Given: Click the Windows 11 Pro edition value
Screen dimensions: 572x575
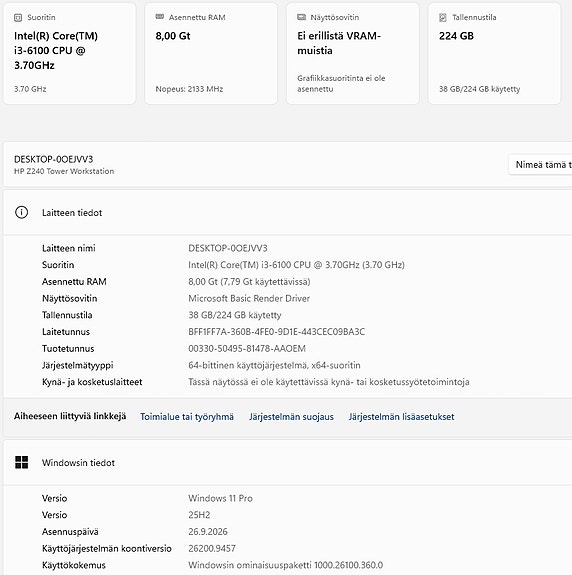Looking at the screenshot, I should tap(220, 498).
